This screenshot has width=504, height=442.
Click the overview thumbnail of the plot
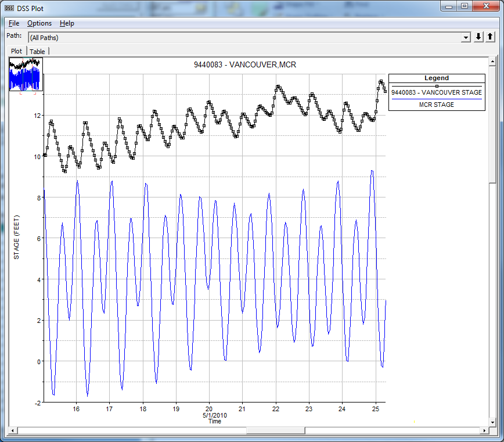click(26, 76)
